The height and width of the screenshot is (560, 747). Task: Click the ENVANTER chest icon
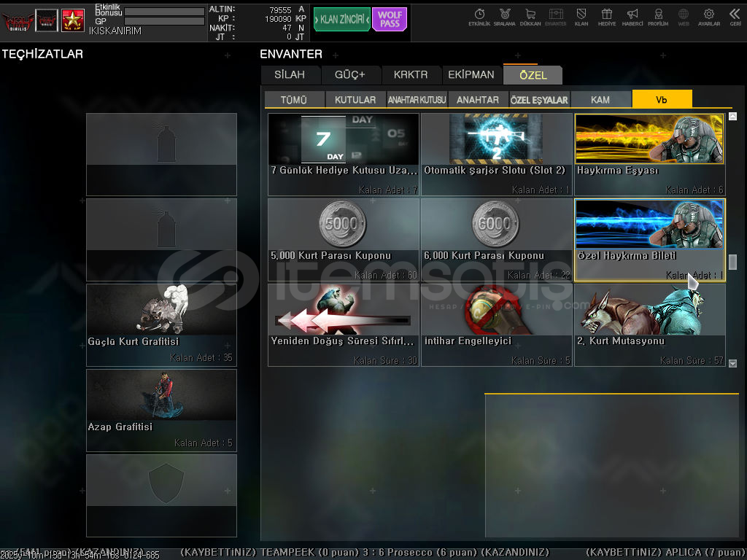[x=555, y=17]
